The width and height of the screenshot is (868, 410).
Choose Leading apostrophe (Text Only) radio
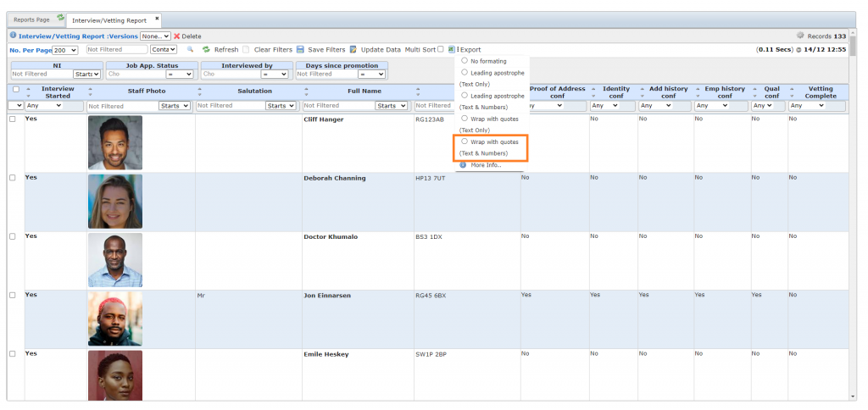pos(465,73)
